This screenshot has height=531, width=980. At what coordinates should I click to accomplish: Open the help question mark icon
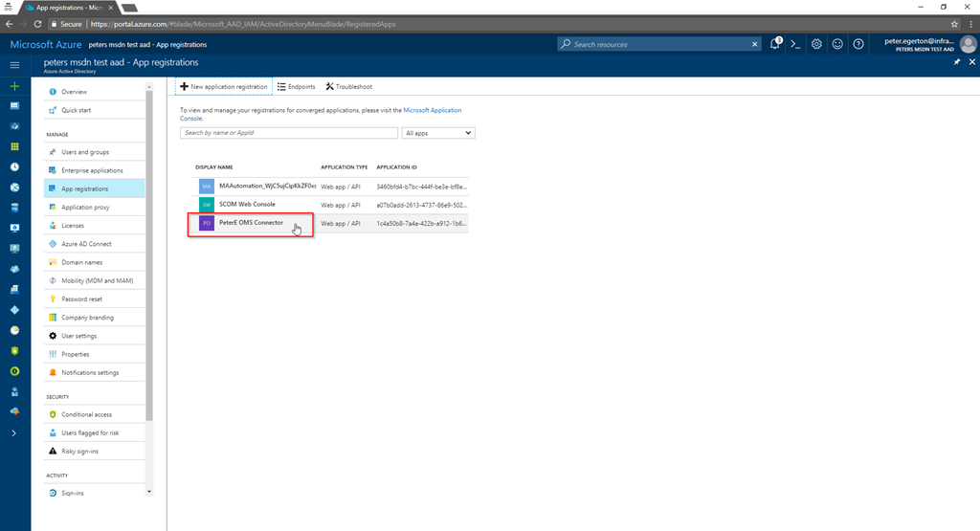(x=858, y=44)
